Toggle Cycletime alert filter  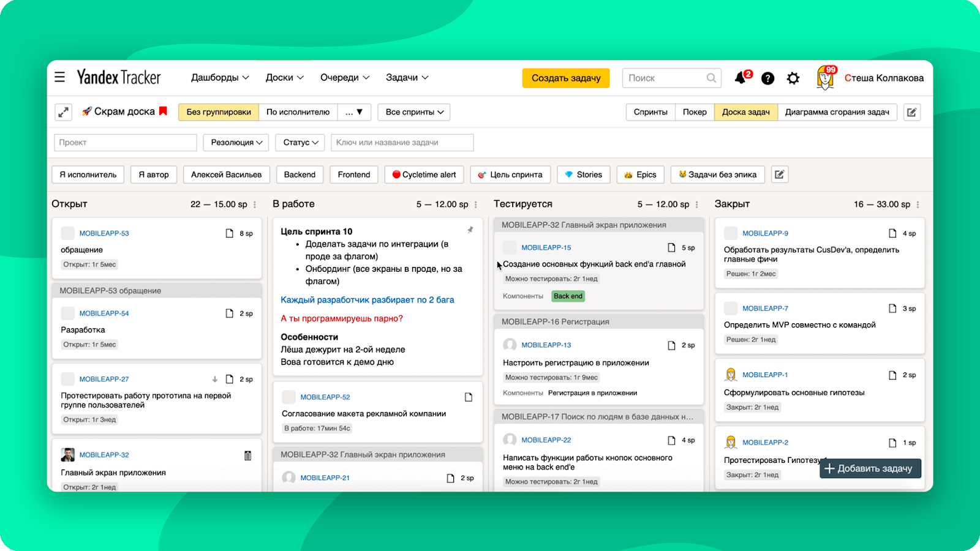424,174
